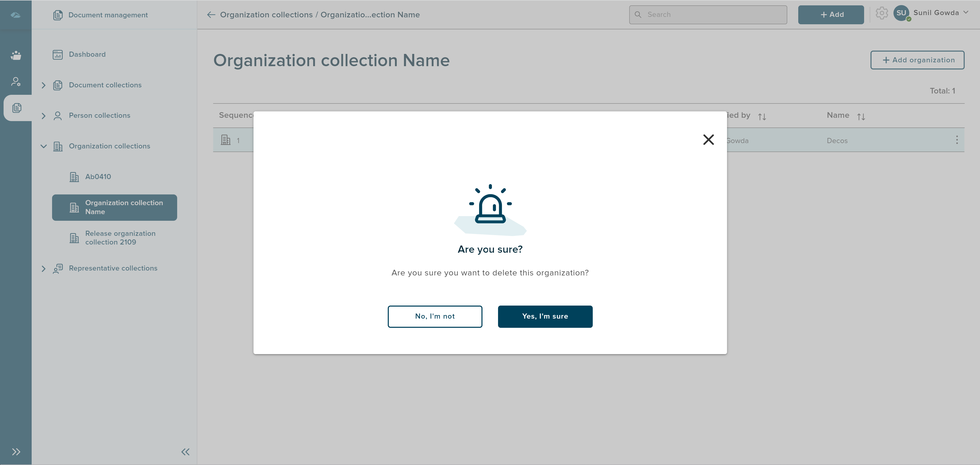The width and height of the screenshot is (980, 465).
Task: Expand Document collections tree node
Action: pyautogui.click(x=43, y=85)
